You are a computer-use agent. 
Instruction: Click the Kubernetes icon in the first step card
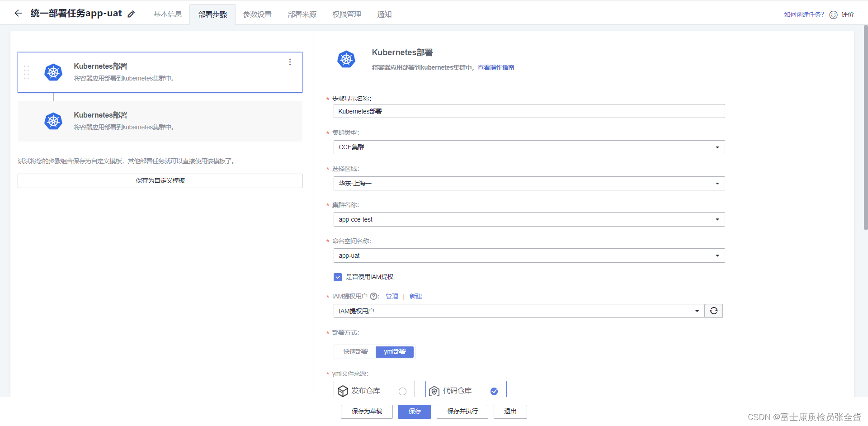click(x=53, y=72)
